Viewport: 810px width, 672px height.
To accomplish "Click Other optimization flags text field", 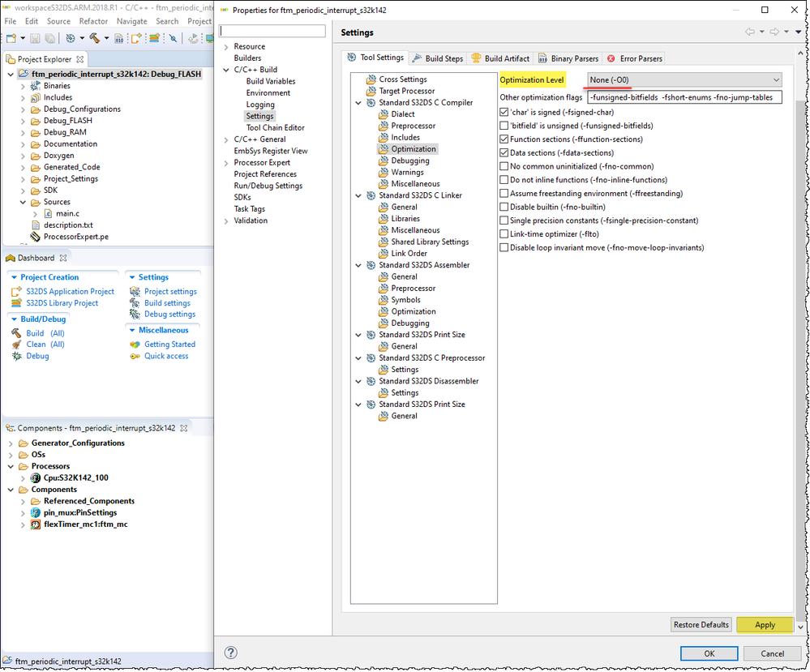I will point(684,97).
